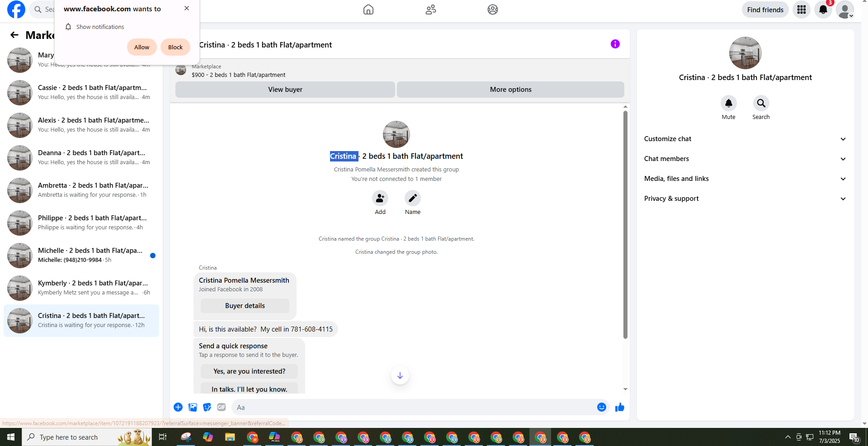Send quick reply 'In talks. I'll let you know.'
The height and width of the screenshot is (446, 868).
tap(250, 389)
